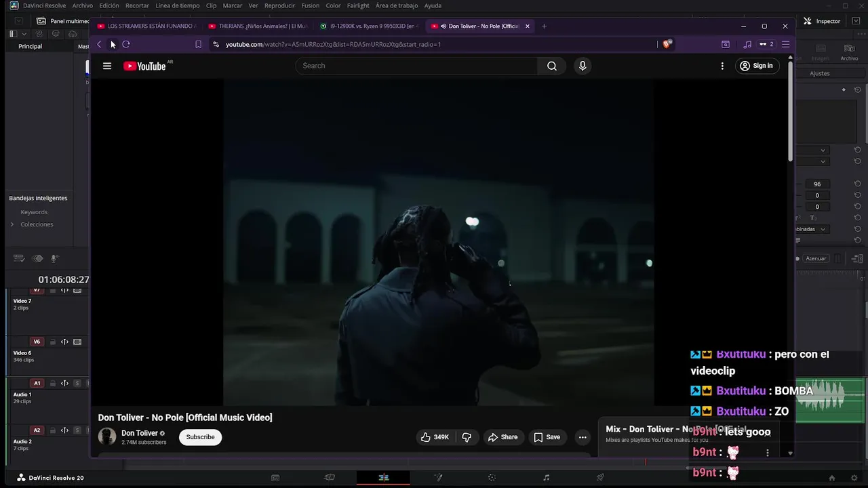The height and width of the screenshot is (488, 868).
Task: Open the Edición menu
Action: click(x=109, y=5)
